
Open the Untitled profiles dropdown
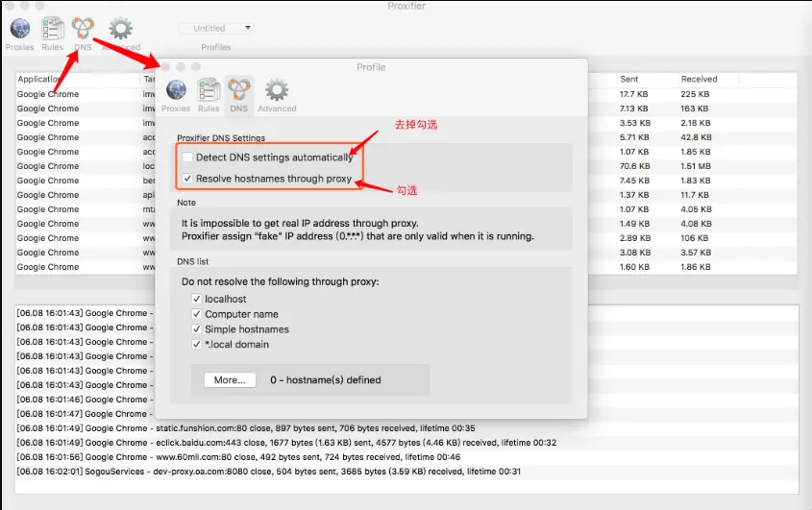(216, 28)
